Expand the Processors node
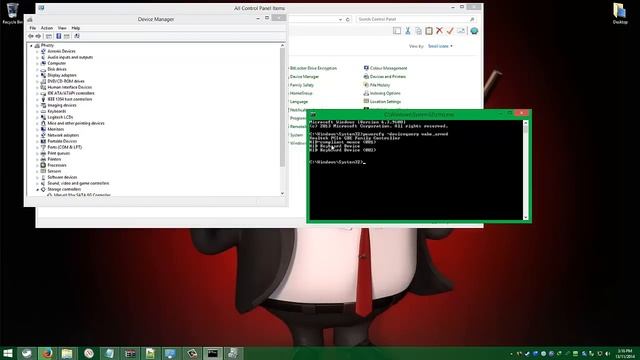640x360 pixels. [x=37, y=165]
